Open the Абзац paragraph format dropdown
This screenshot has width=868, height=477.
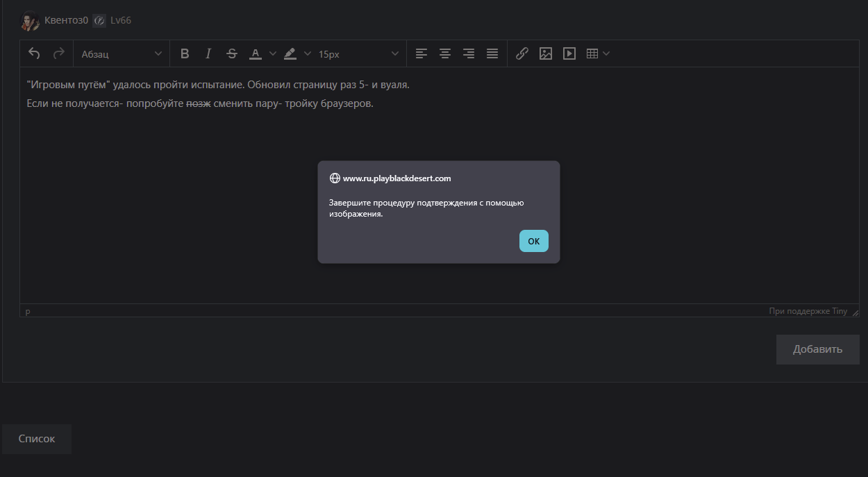(122, 53)
